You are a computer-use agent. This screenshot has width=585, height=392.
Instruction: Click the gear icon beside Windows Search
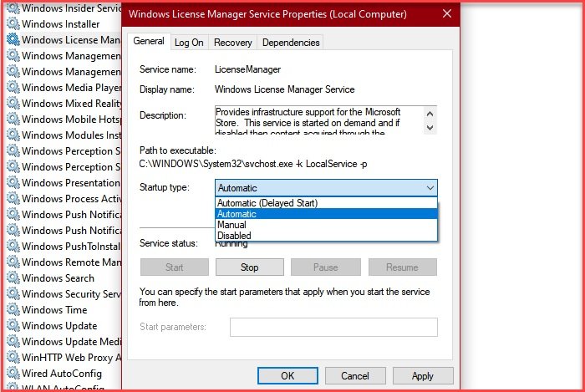tap(13, 278)
